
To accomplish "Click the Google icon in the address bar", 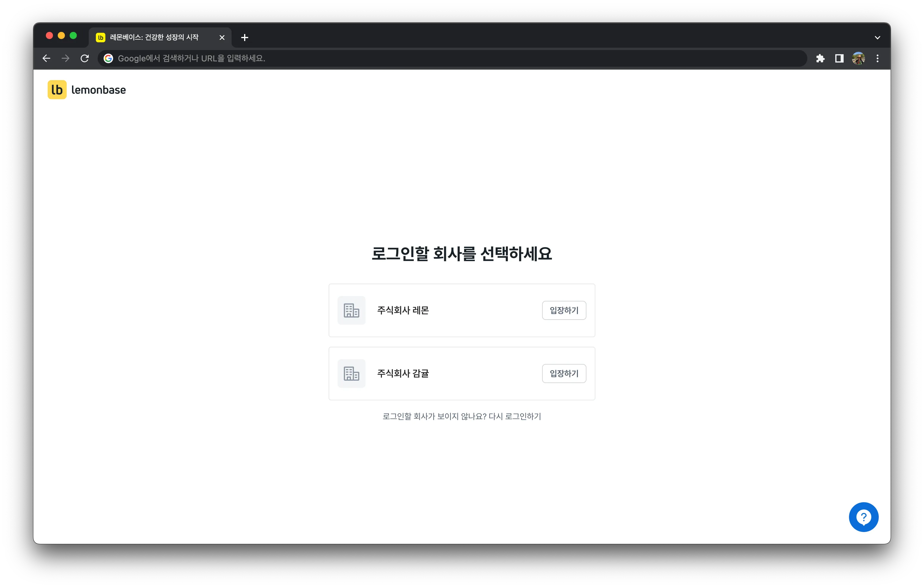I will [108, 58].
